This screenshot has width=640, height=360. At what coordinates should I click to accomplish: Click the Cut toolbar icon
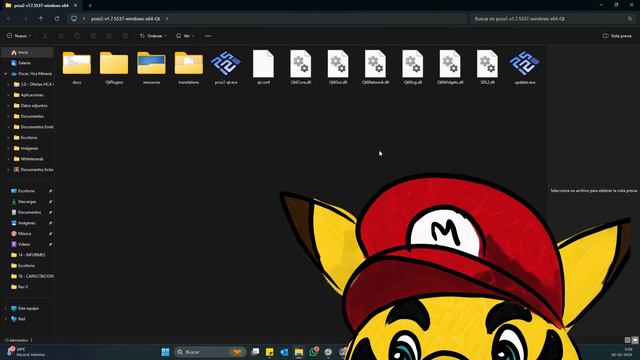(45, 36)
